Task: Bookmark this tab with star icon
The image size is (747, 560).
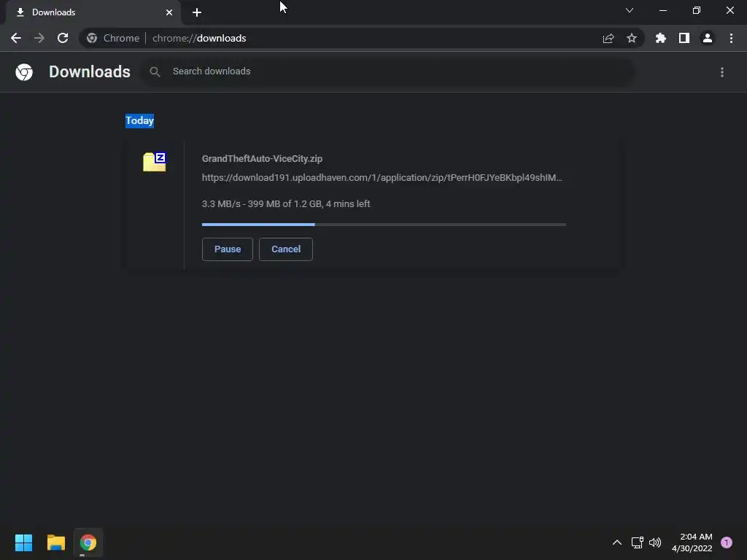Action: click(x=632, y=38)
